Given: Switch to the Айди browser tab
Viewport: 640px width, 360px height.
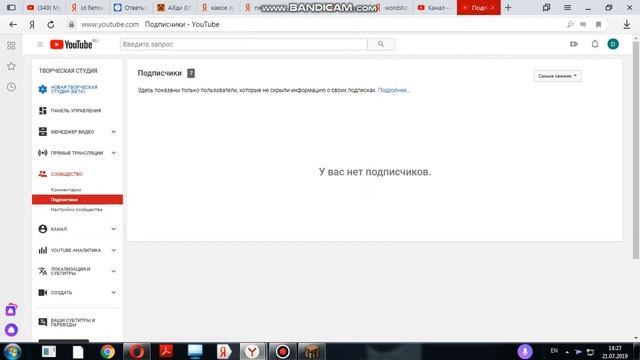Looking at the screenshot, I should point(174,7).
